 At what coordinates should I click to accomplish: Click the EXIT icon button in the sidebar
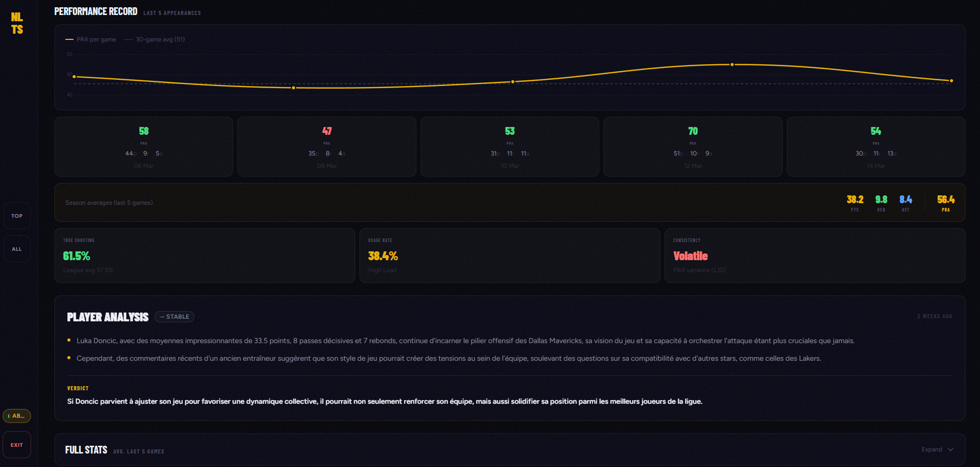(17, 444)
